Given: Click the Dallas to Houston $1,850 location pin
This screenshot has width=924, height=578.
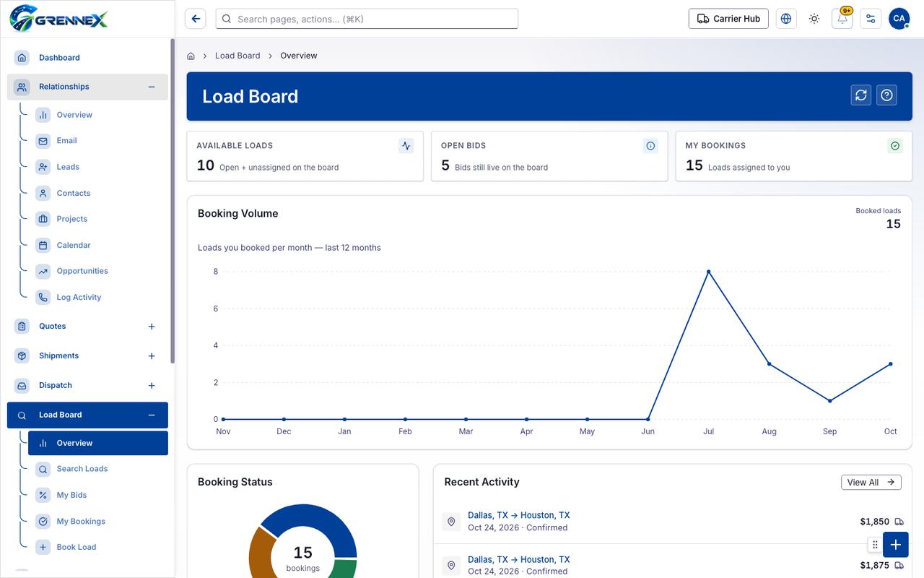Looking at the screenshot, I should [x=451, y=521].
